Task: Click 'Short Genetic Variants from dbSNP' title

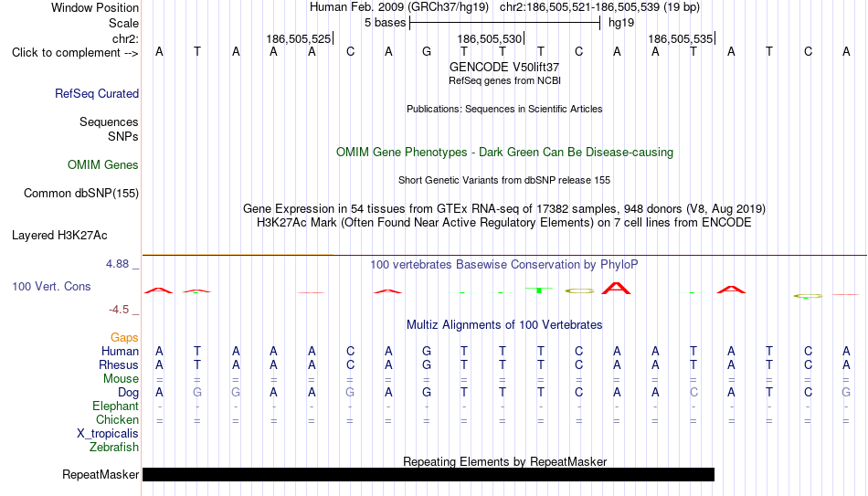Action: point(504,181)
